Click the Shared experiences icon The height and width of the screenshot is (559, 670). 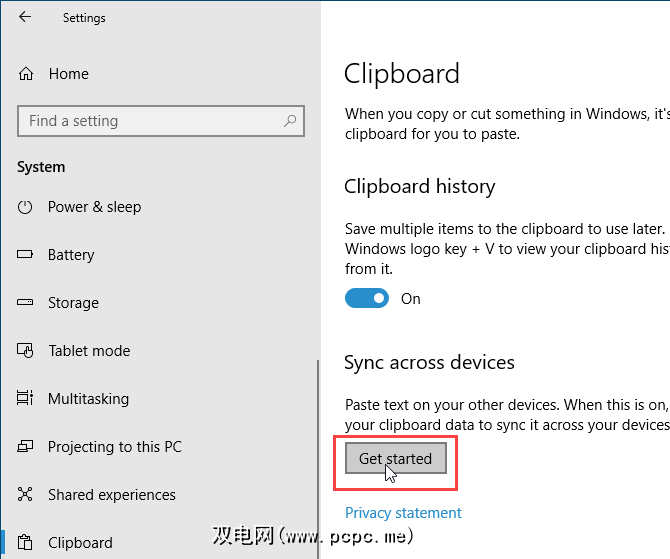pos(26,495)
